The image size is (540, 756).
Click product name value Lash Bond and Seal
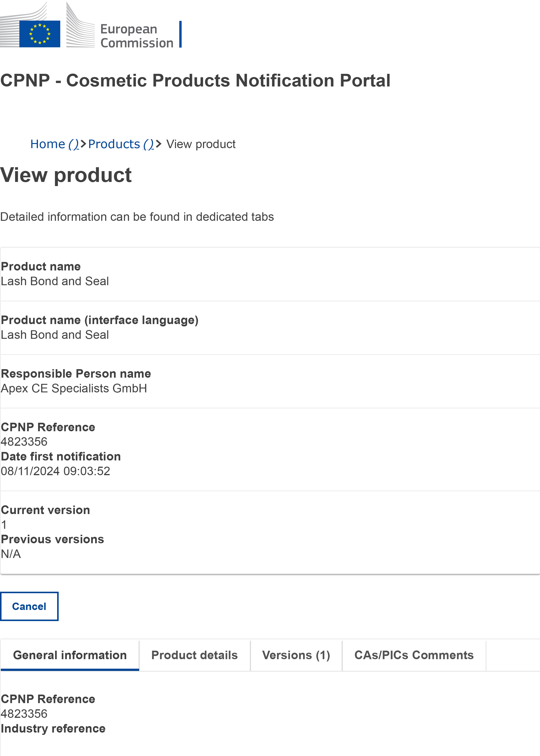(x=55, y=281)
